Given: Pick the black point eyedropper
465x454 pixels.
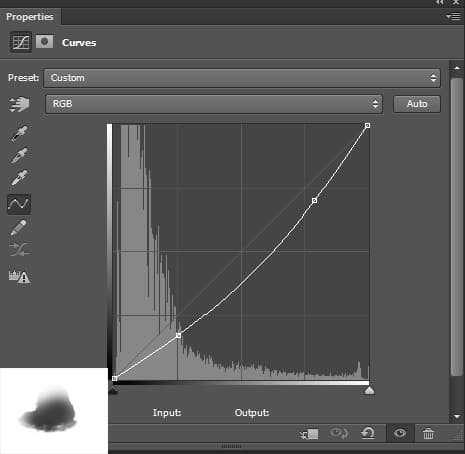Looking at the screenshot, I should (x=19, y=134).
